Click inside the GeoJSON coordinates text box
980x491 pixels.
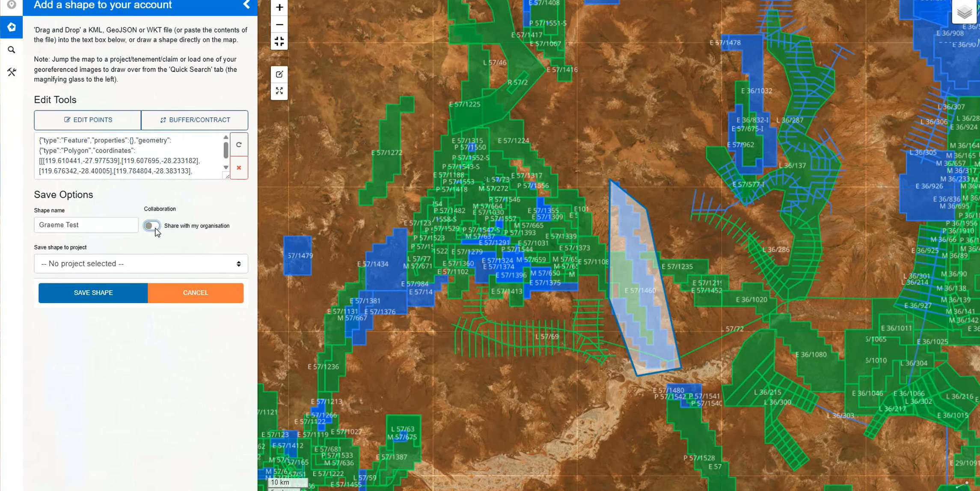point(128,156)
